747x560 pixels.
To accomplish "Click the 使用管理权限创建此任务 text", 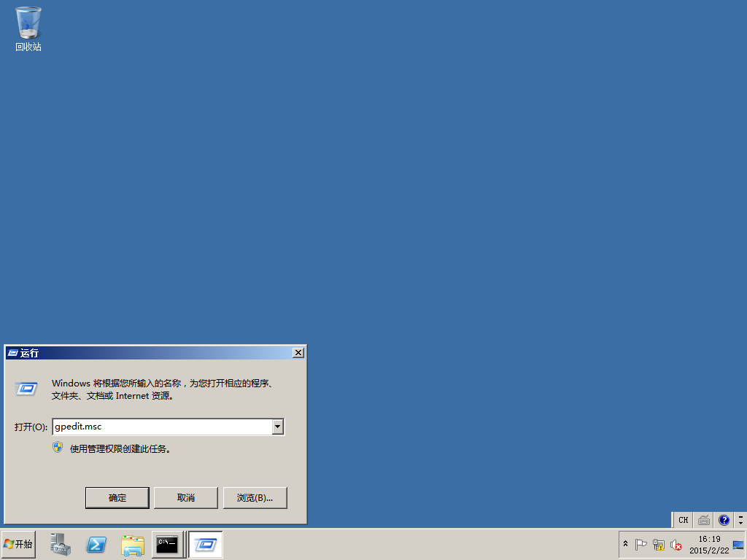I will coord(120,448).
